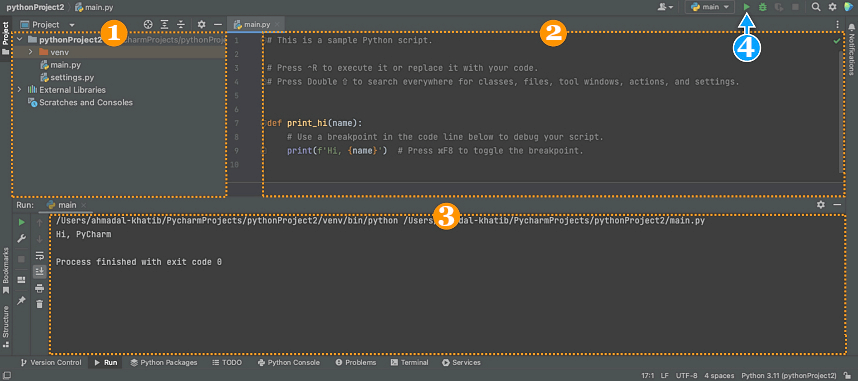
Task: Open Project panel options gear
Action: [201, 25]
